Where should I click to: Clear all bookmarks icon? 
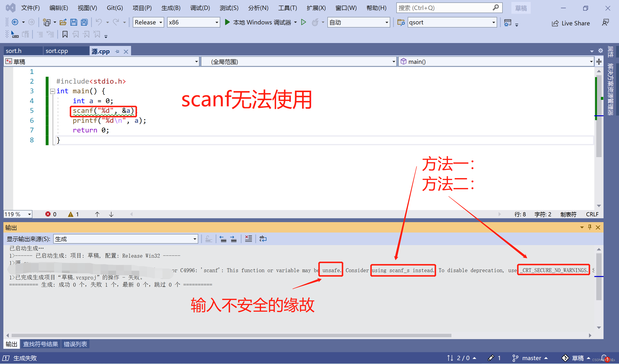[97, 34]
